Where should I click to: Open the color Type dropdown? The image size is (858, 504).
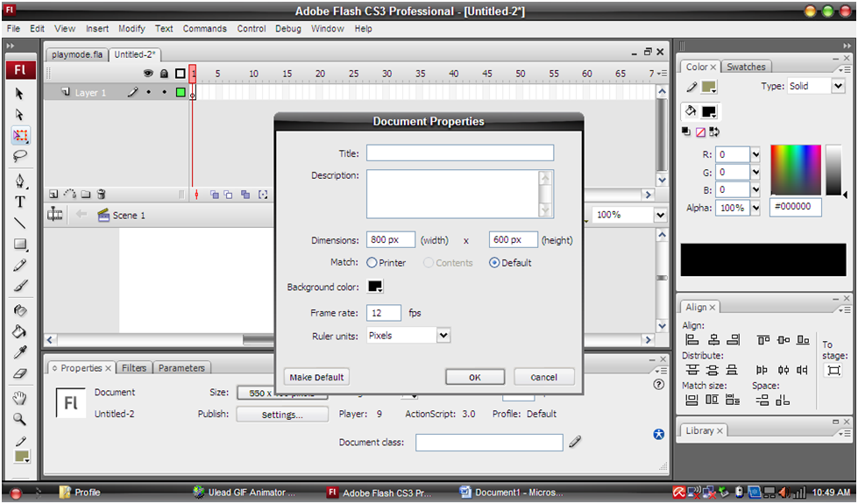coord(838,86)
